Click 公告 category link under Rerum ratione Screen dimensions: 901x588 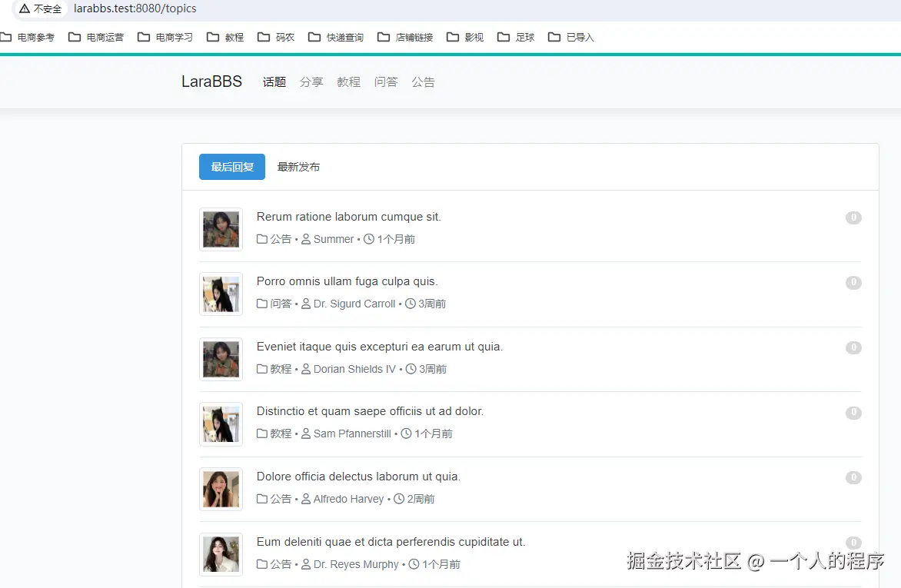(x=274, y=239)
